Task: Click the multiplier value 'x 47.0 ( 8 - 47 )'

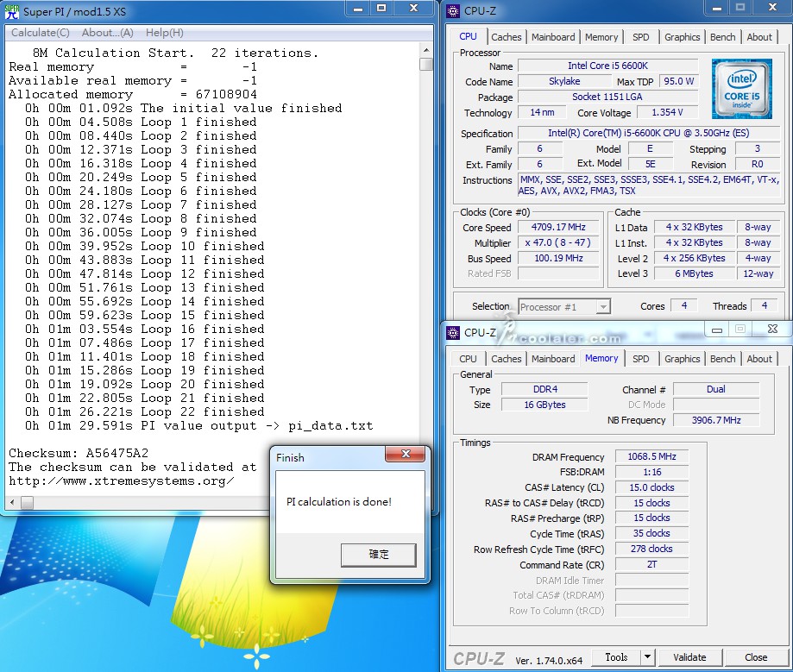Action: pos(558,242)
